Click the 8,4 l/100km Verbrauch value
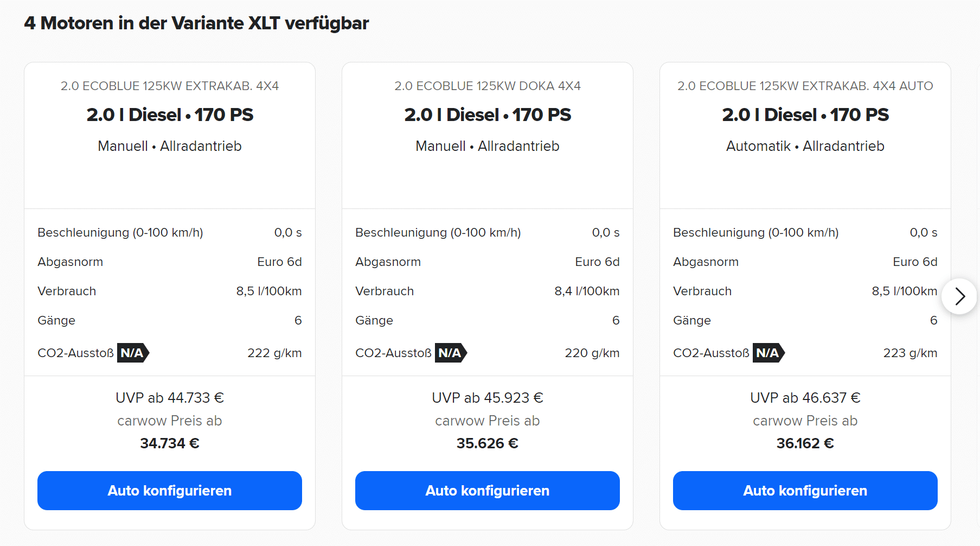Viewport: 980px width, 546px height. point(587,291)
